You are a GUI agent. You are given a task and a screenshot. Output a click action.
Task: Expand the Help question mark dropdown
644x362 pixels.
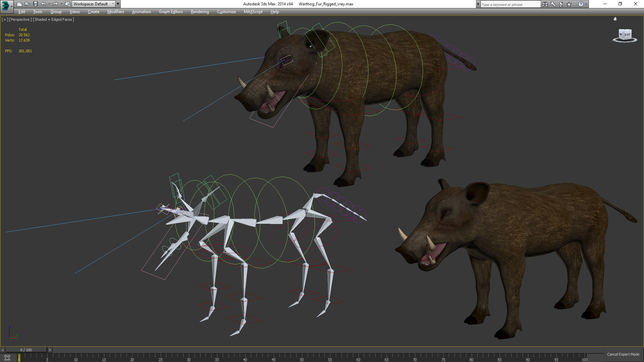coord(586,4)
